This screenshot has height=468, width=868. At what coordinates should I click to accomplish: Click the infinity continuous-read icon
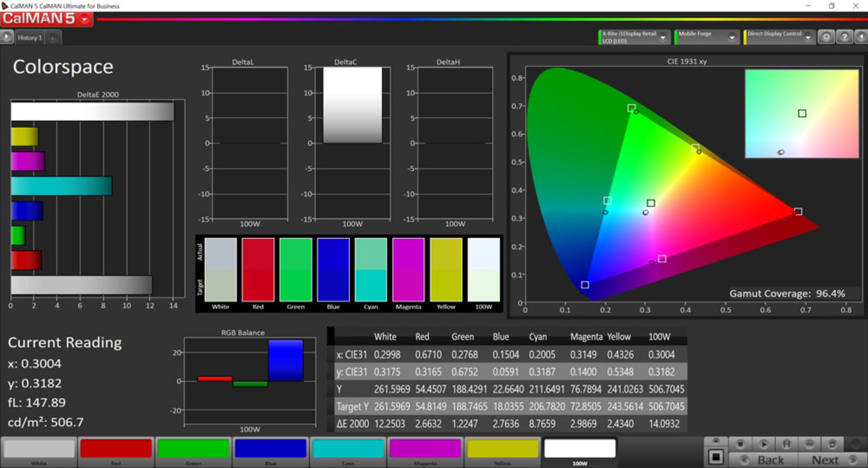tap(809, 444)
